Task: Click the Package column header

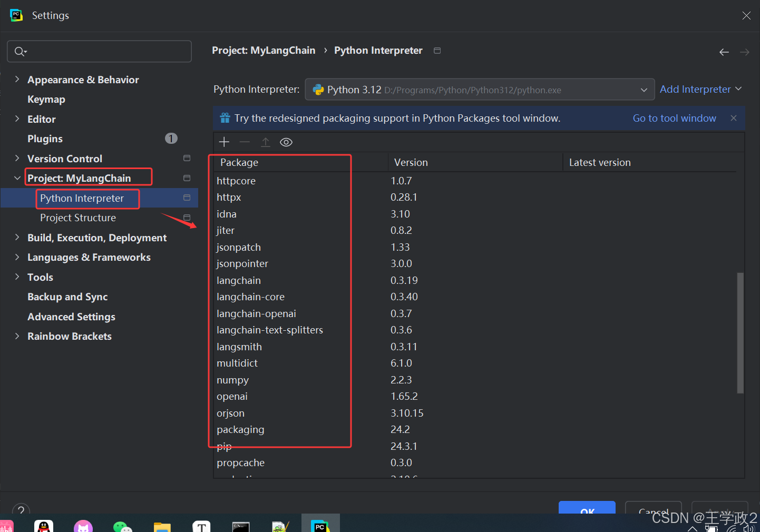Action: pos(301,162)
